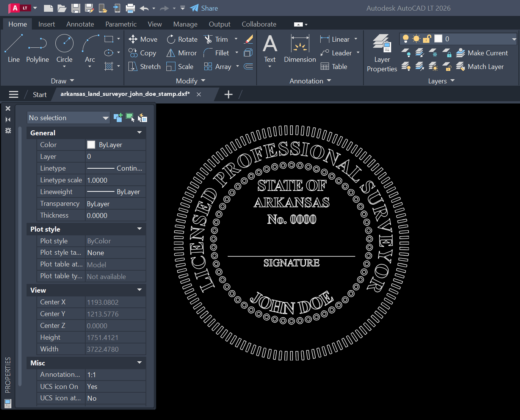Switch to the Insert ribbon tab

click(x=47, y=24)
